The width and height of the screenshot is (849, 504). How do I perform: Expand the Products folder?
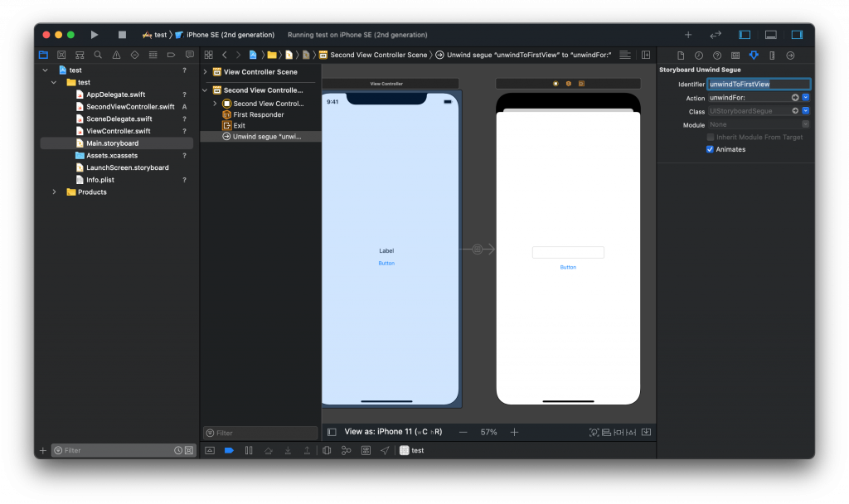coord(55,192)
